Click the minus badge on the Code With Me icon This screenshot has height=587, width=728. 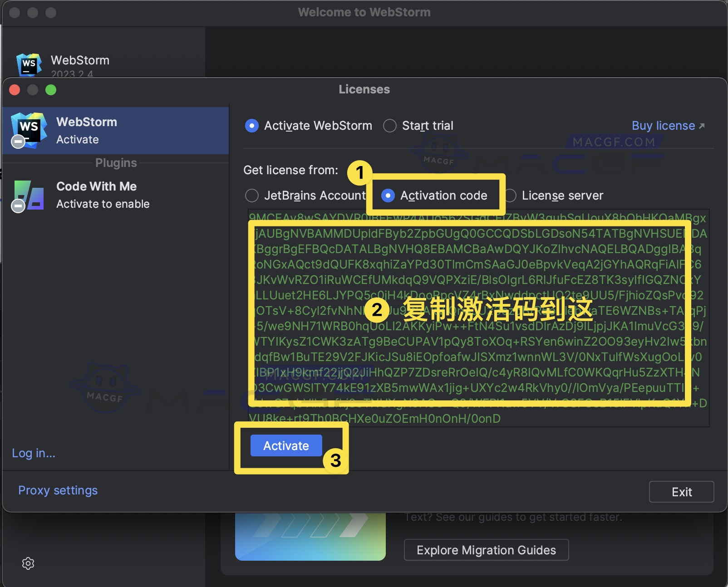click(x=18, y=205)
